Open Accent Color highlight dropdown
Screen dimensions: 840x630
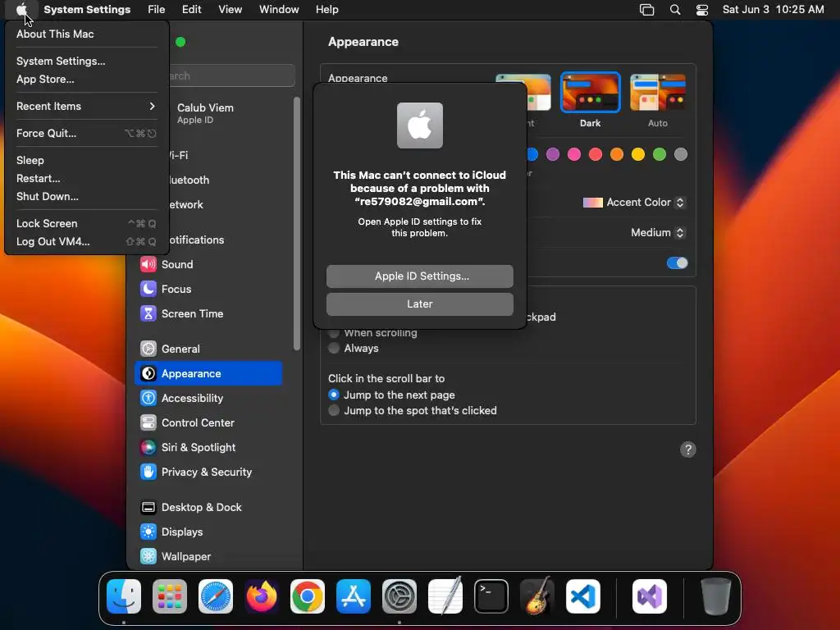pos(634,203)
